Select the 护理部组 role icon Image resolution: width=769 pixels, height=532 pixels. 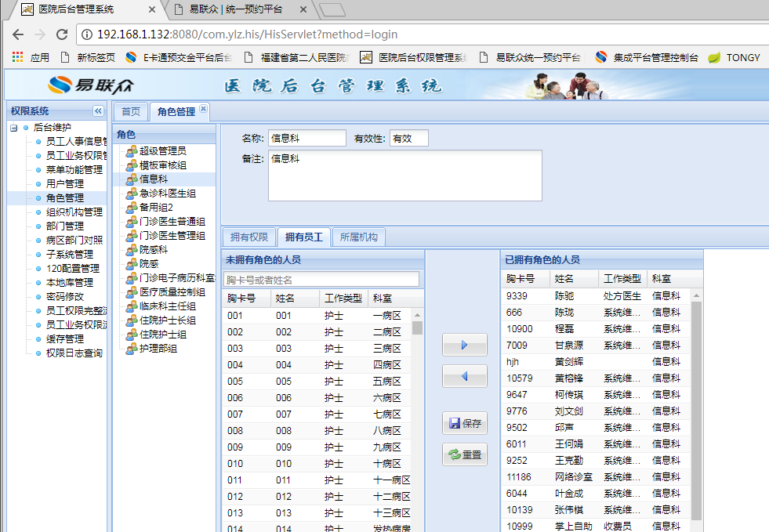(x=132, y=349)
